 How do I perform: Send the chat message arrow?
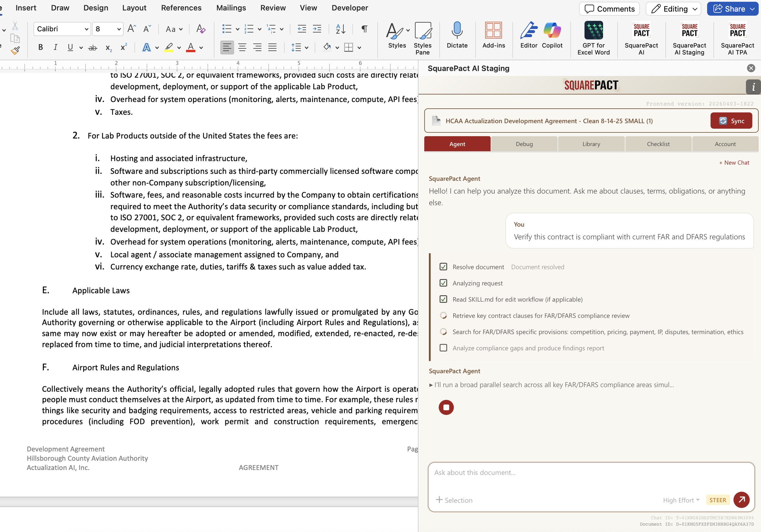[x=742, y=499]
